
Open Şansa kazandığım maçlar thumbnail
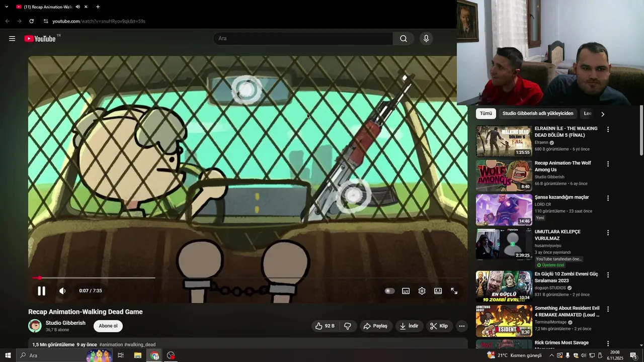504,210
